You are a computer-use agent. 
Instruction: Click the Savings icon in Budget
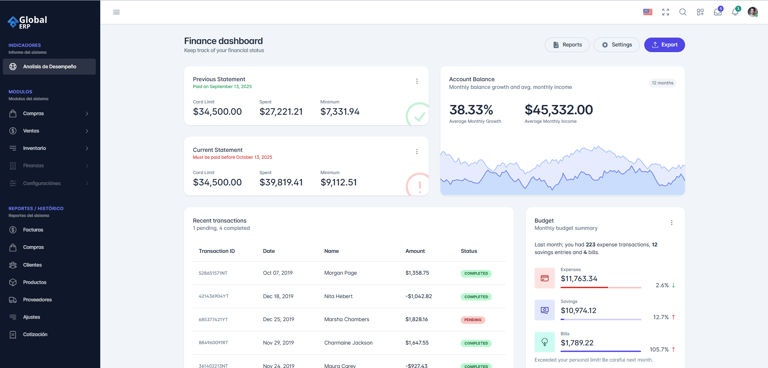click(544, 310)
